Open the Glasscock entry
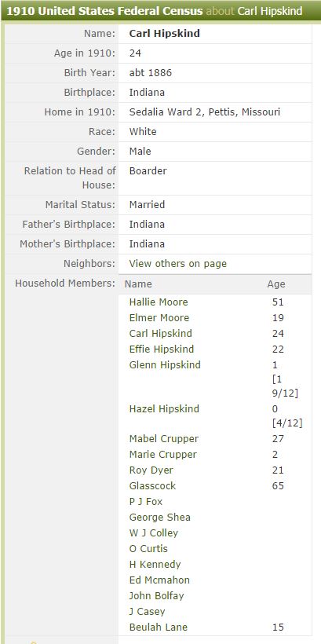The width and height of the screenshot is (321, 644). pyautogui.click(x=152, y=486)
